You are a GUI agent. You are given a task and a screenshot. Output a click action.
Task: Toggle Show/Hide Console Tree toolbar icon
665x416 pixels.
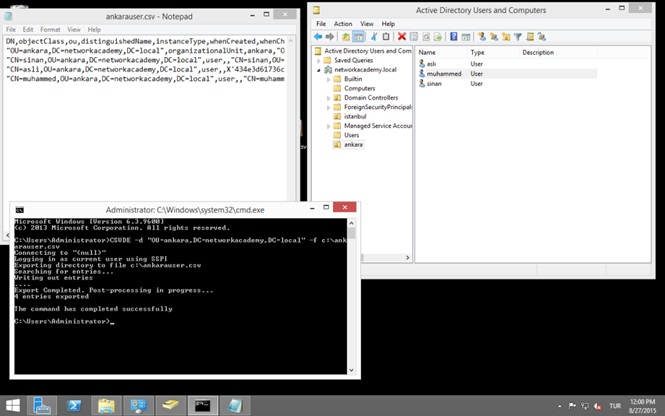[358, 37]
